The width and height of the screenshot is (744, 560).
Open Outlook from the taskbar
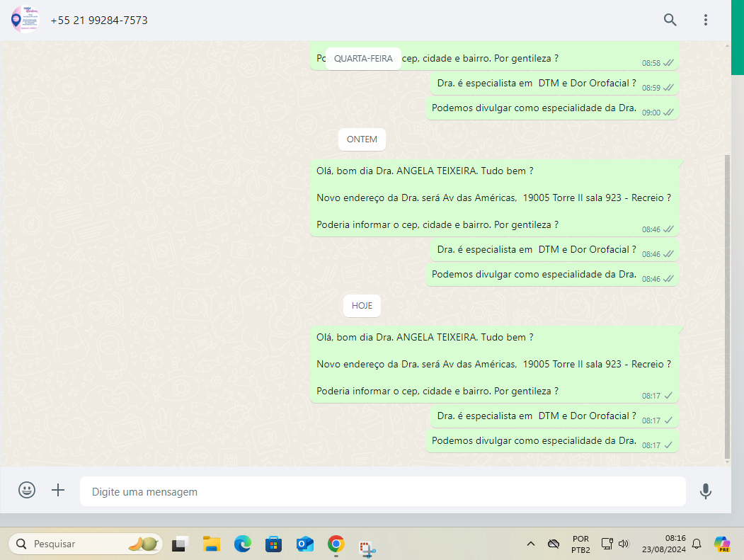coord(304,544)
